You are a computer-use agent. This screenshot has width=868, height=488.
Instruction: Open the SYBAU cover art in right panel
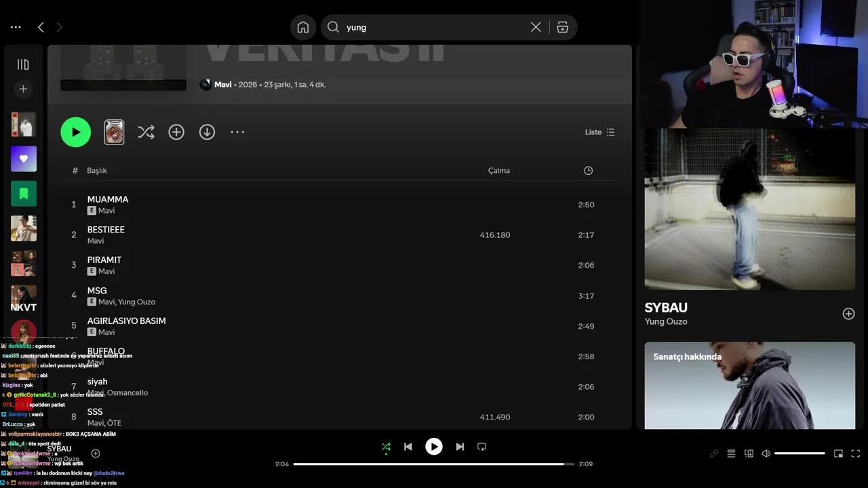(x=750, y=209)
